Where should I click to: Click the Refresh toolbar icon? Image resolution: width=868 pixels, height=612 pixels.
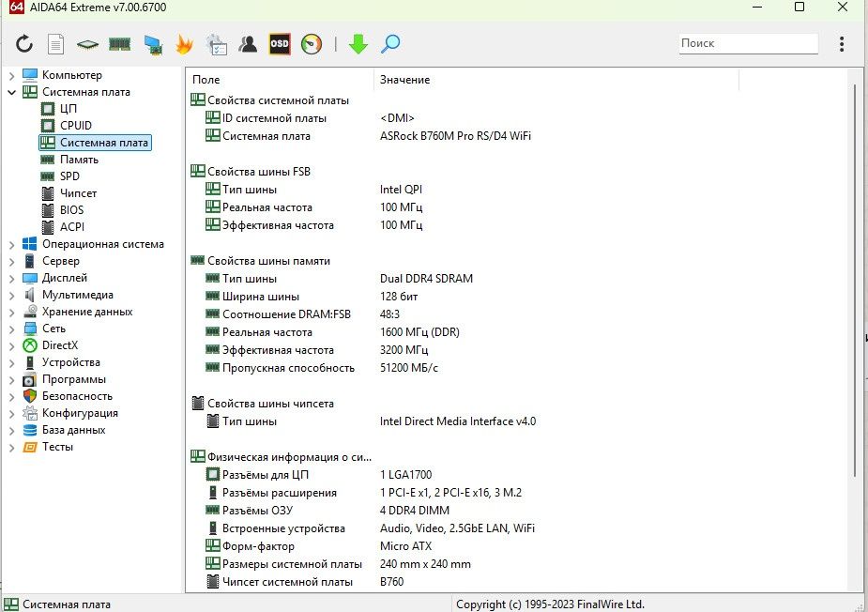pyautogui.click(x=23, y=44)
